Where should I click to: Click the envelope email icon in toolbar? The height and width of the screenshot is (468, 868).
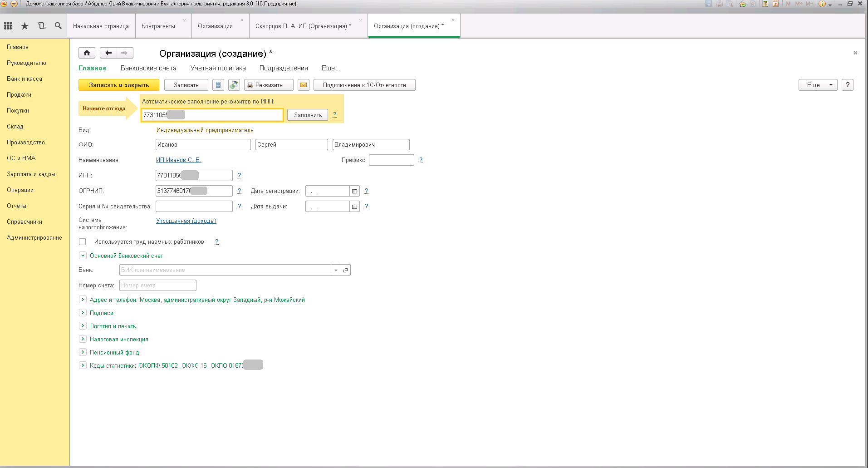coord(304,85)
